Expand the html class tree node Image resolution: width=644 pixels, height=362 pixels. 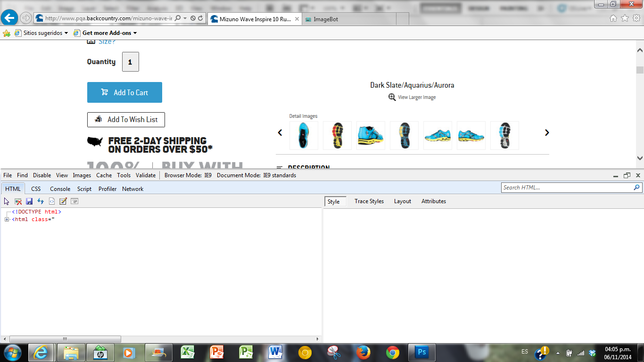[7, 220]
